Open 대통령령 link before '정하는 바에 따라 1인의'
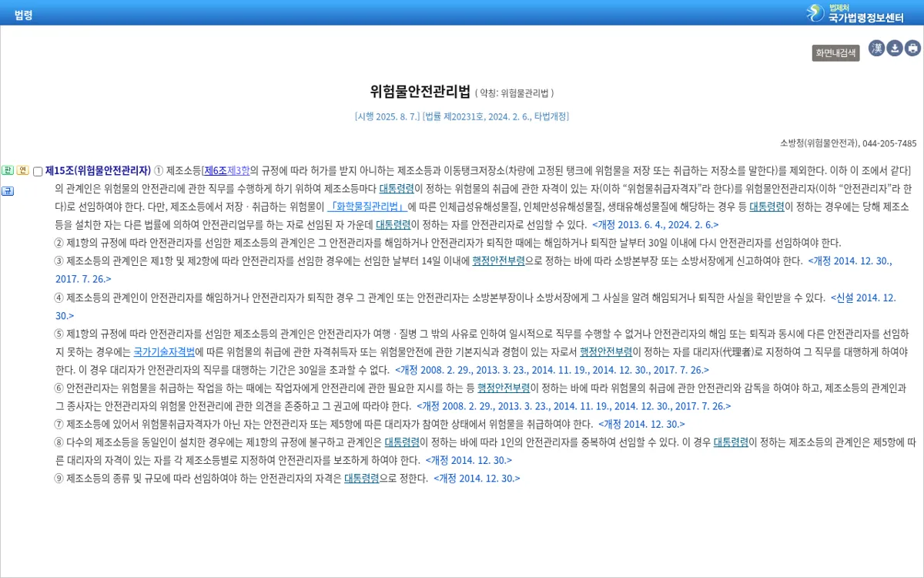The image size is (924, 578). (x=402, y=442)
